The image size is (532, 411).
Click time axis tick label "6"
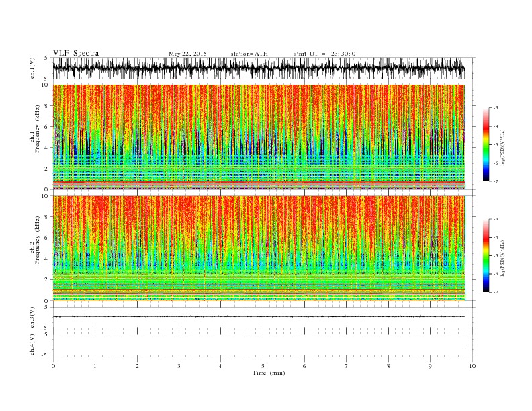click(x=304, y=366)
